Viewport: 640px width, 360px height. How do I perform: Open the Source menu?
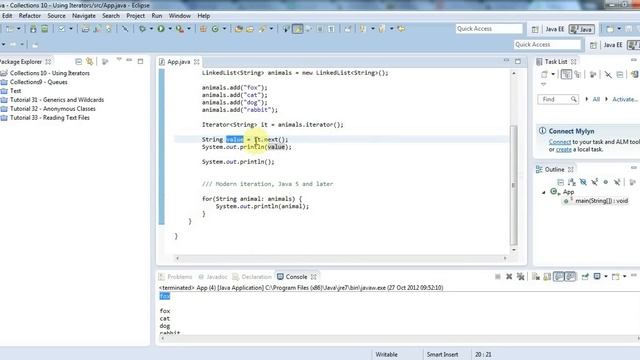click(56, 16)
